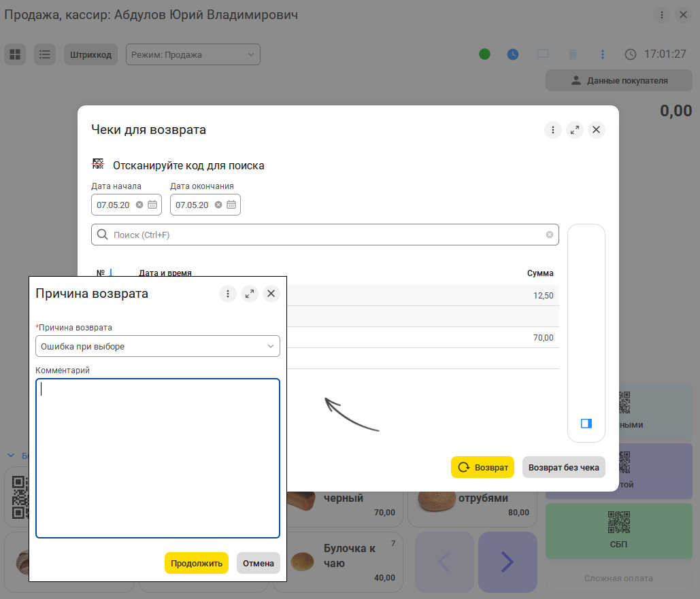
Task: Clear the Дата окончания field value
Action: 218,205
